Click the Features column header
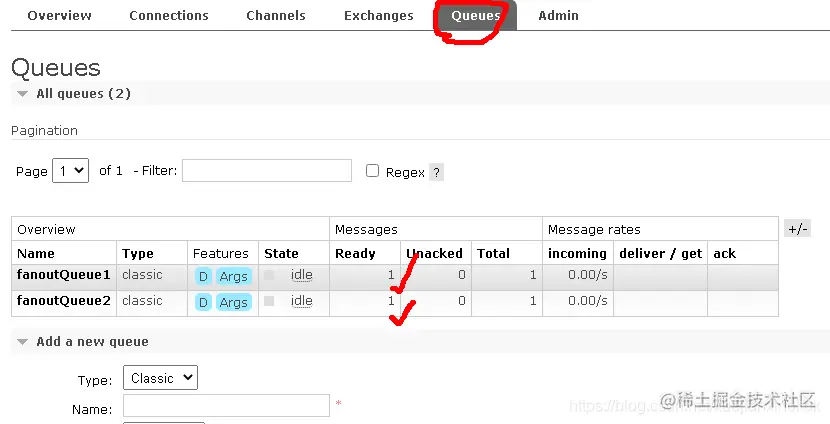The height and width of the screenshot is (424, 830). tap(221, 254)
